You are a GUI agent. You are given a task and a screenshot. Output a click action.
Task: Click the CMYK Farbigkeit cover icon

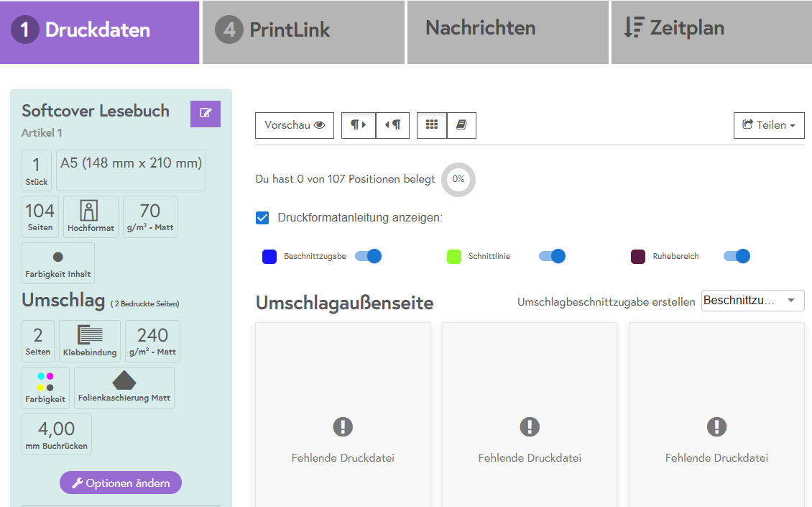45,382
